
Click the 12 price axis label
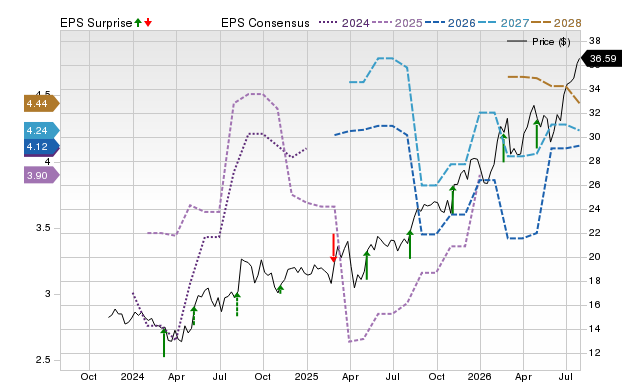click(x=595, y=353)
